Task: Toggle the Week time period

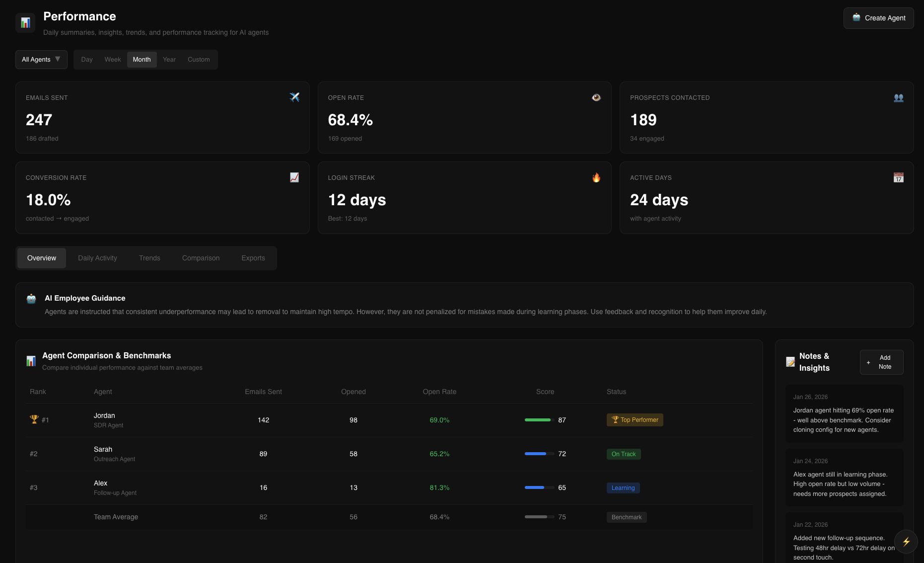Action: click(x=113, y=59)
